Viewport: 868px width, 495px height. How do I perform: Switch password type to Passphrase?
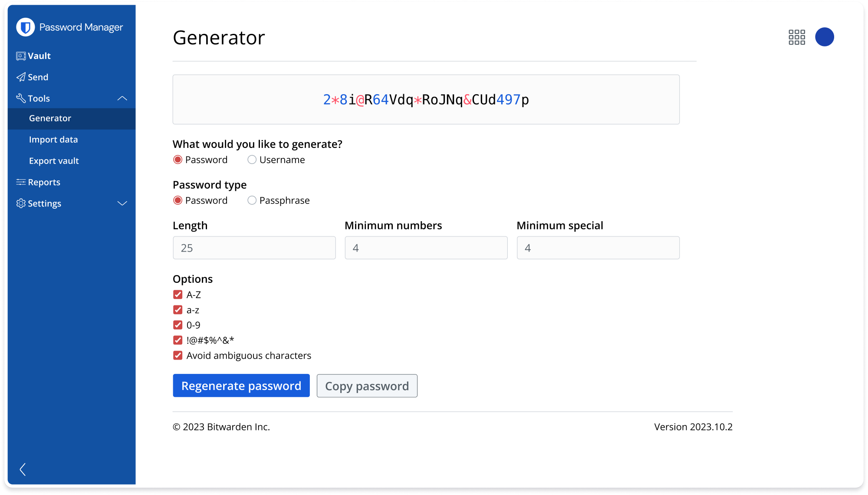click(x=252, y=200)
